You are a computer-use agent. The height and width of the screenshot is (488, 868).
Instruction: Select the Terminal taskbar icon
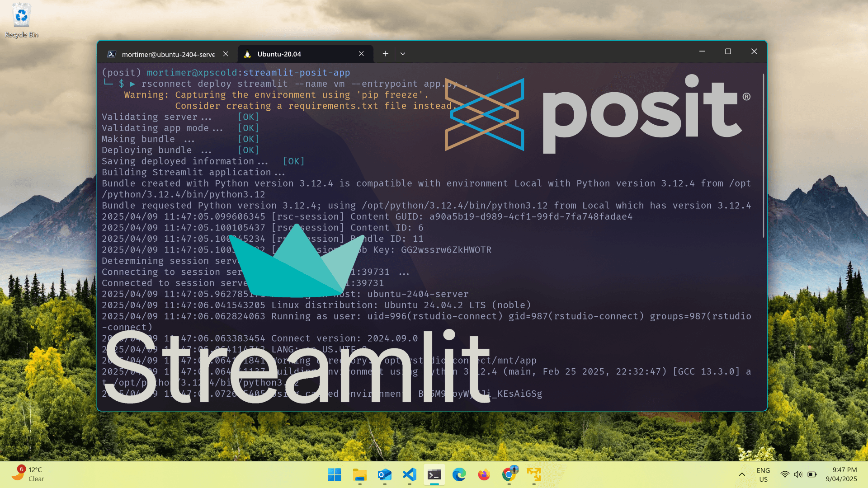[x=434, y=475]
